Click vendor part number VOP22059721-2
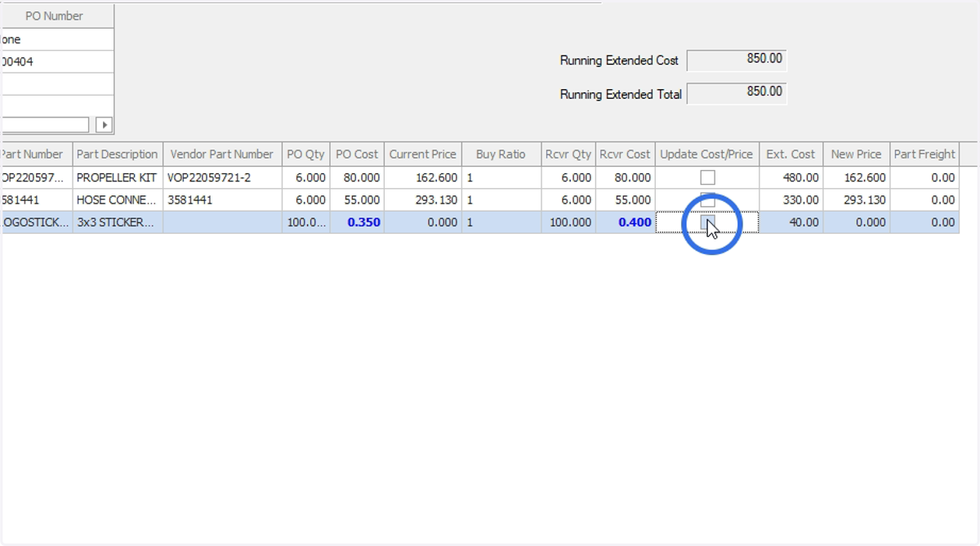Image resolution: width=980 pixels, height=546 pixels. (x=222, y=177)
